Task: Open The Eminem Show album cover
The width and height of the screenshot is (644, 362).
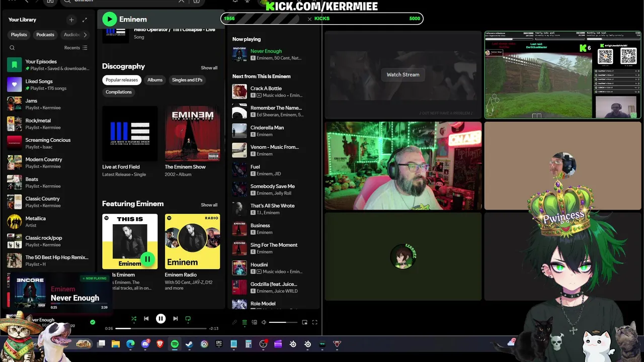Action: point(192,133)
